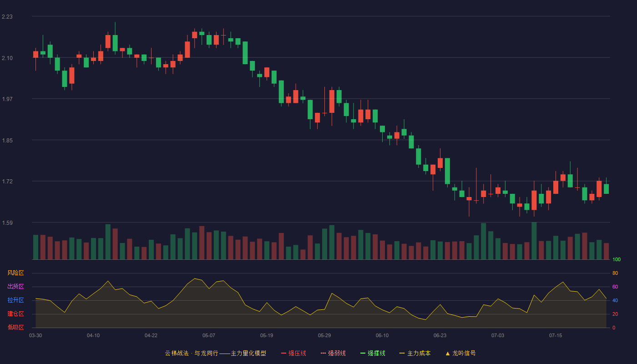Click the green dash icon beside 强撑线
The height and width of the screenshot is (364, 637).
point(363,353)
